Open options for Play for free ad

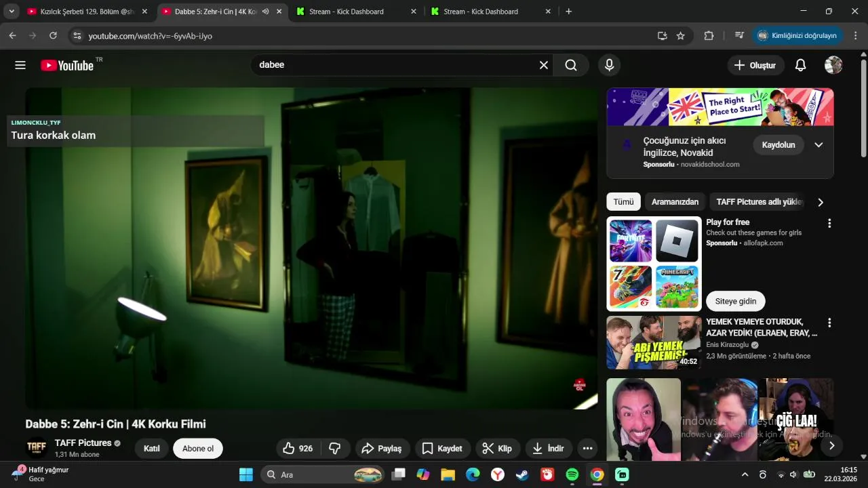click(x=829, y=223)
